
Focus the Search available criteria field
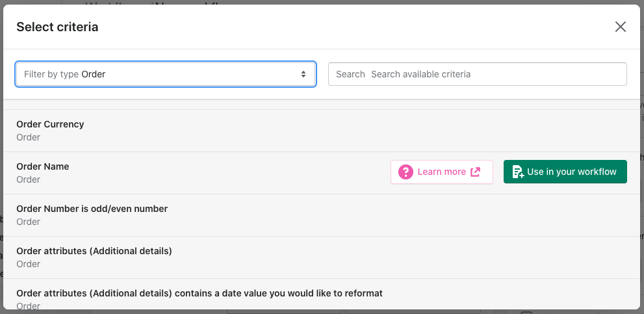point(494,74)
